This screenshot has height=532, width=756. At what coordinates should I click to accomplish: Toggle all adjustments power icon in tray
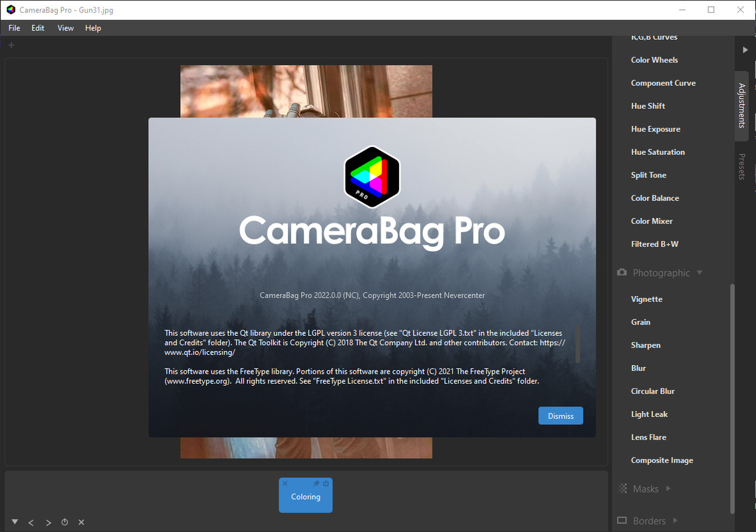[64, 522]
